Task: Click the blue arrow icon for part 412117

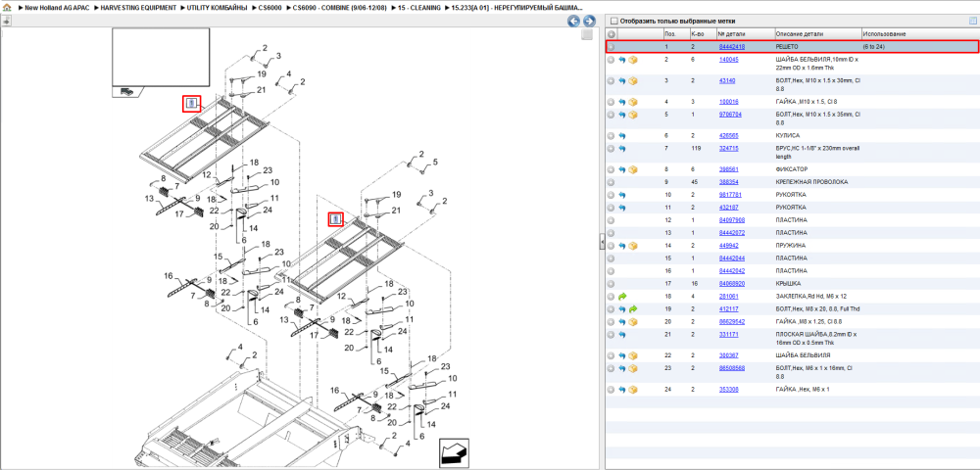Action: (622, 309)
